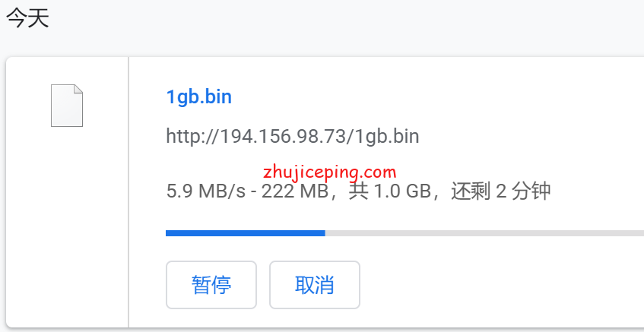Click where the blue progress fill ends
The image size is (644, 332).
tap(325, 233)
